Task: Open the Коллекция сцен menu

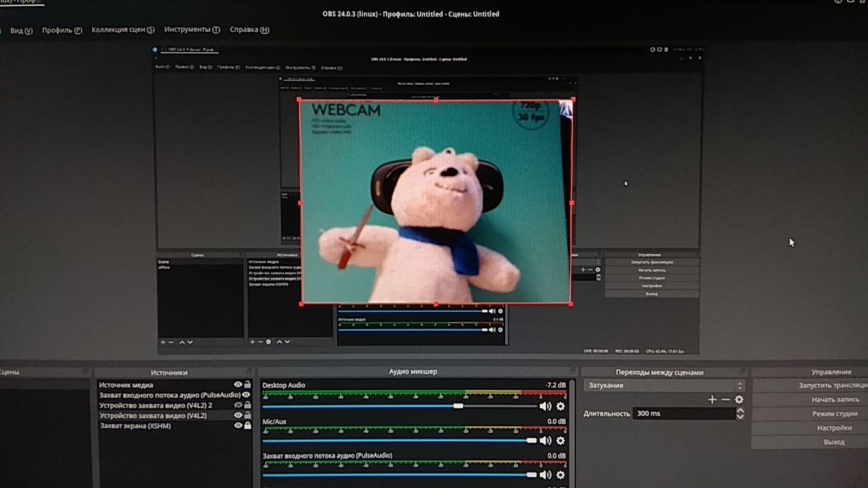Action: click(123, 30)
